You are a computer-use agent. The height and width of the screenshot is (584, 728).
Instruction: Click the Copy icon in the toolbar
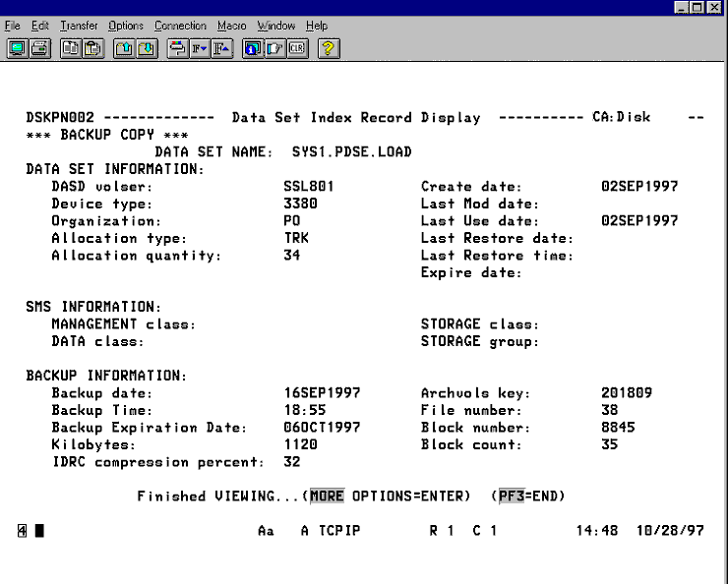point(71,46)
